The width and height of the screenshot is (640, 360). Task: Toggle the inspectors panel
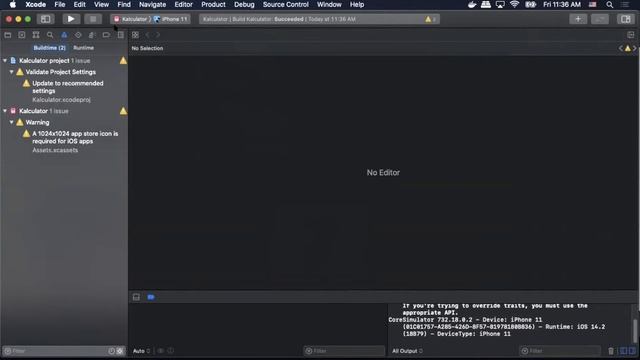coord(625,19)
